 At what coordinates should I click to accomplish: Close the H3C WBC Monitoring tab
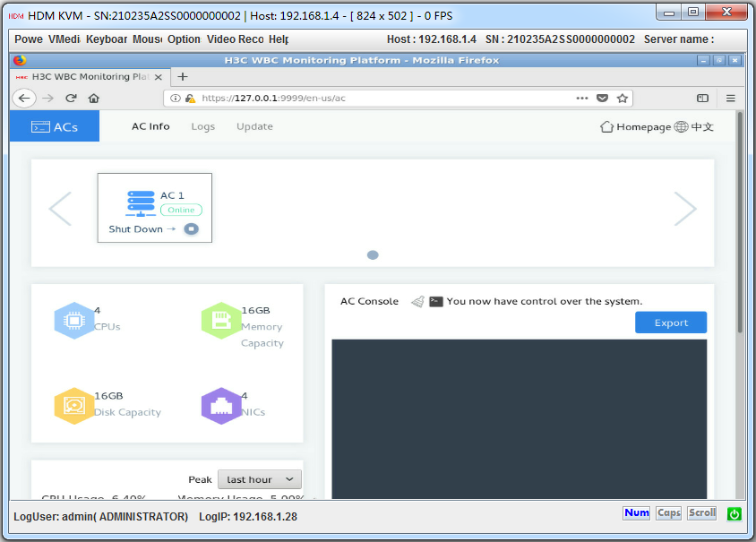click(x=159, y=77)
